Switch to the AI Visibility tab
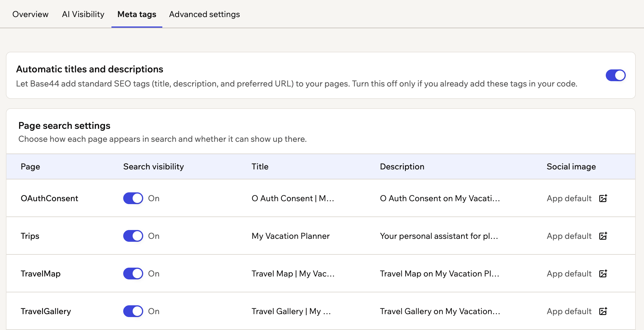 83,14
